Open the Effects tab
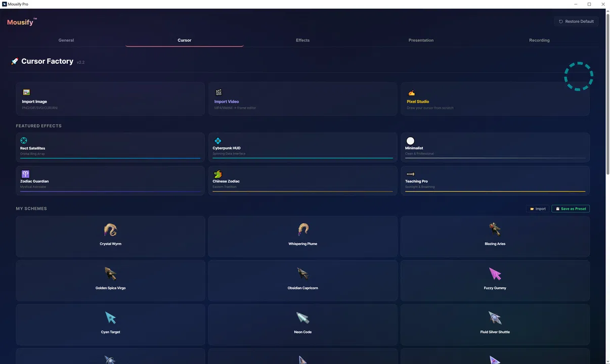This screenshot has width=610, height=364. coord(302,40)
